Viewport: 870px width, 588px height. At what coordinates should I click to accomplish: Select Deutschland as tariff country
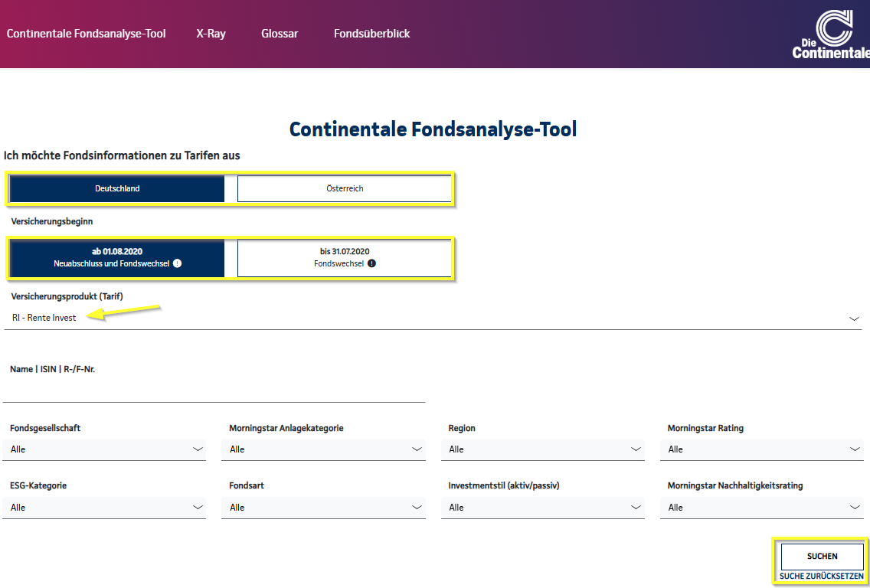pos(117,188)
